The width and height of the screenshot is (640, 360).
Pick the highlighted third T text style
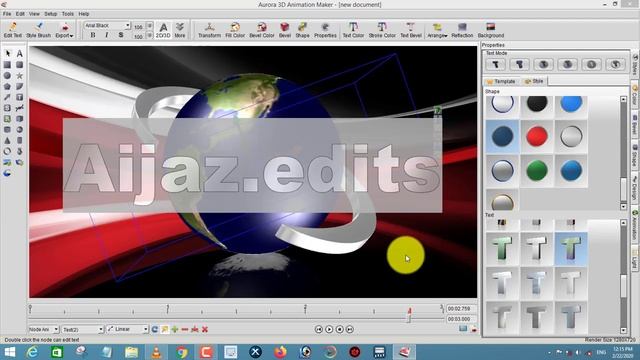(571, 249)
